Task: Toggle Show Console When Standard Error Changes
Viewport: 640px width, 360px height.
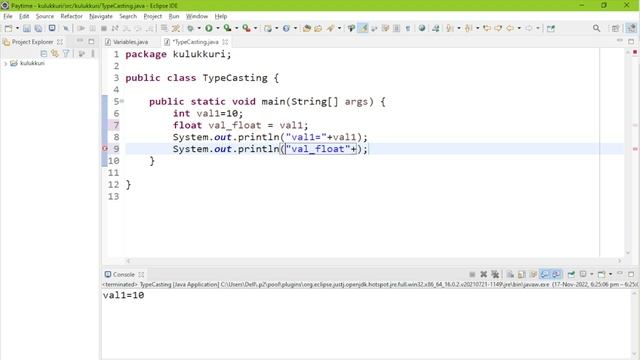Action: coord(556,274)
